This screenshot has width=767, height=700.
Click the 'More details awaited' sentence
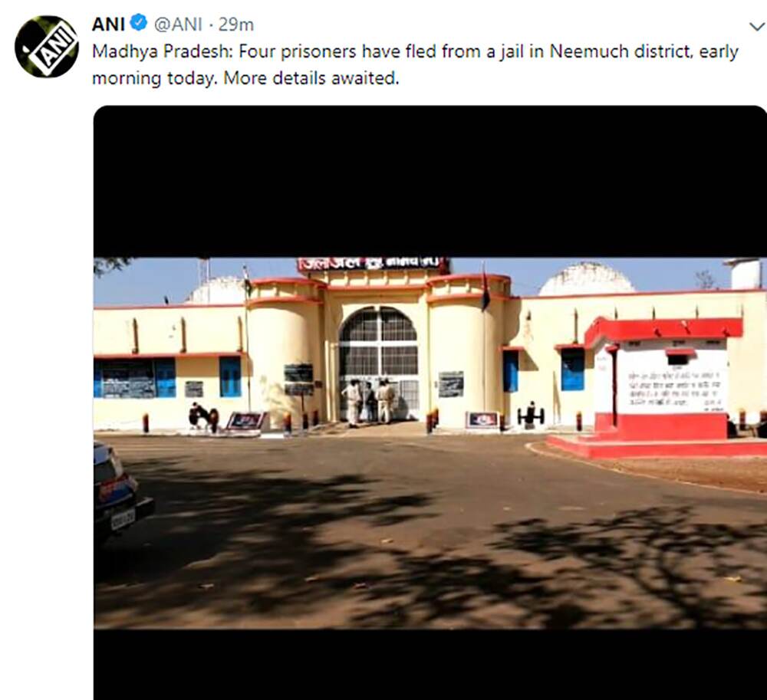(311, 78)
